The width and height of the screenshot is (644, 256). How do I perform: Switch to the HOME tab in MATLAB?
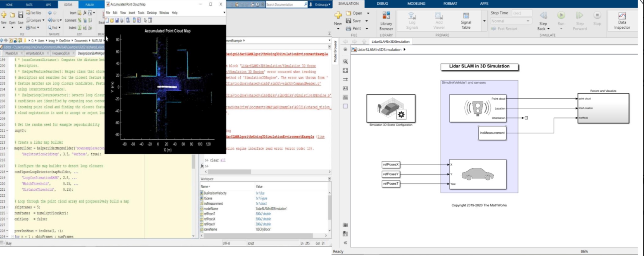[x=9, y=5]
